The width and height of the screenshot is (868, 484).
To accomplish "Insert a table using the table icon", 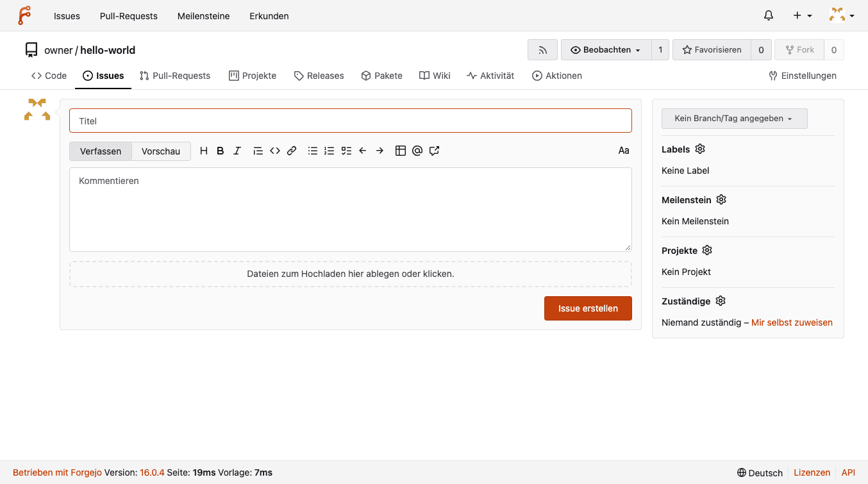I will (x=401, y=151).
